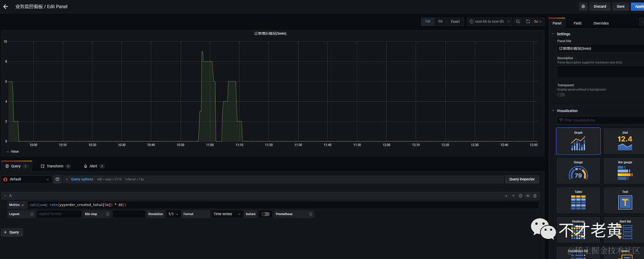644x259 pixels.
Task: Select Table visualization
Action: (578, 200)
